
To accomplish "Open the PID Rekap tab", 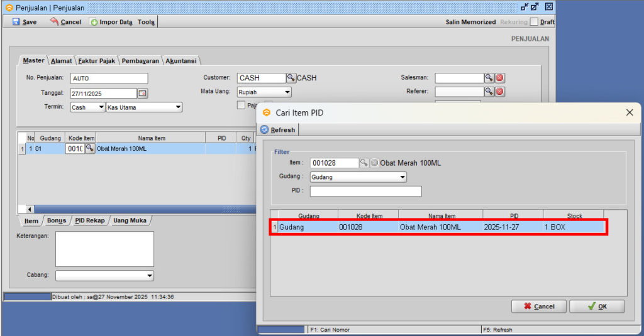I will (x=90, y=220).
